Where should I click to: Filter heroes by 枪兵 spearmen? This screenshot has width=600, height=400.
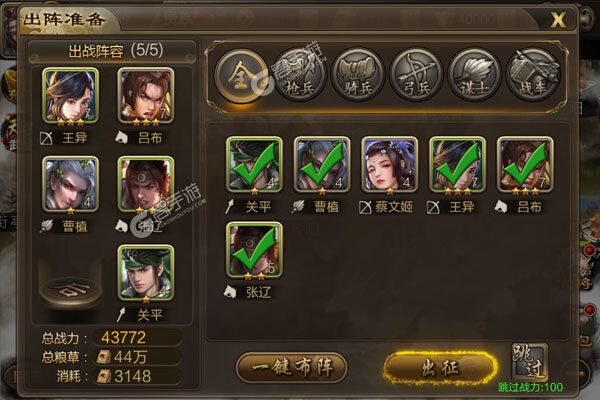(x=300, y=75)
